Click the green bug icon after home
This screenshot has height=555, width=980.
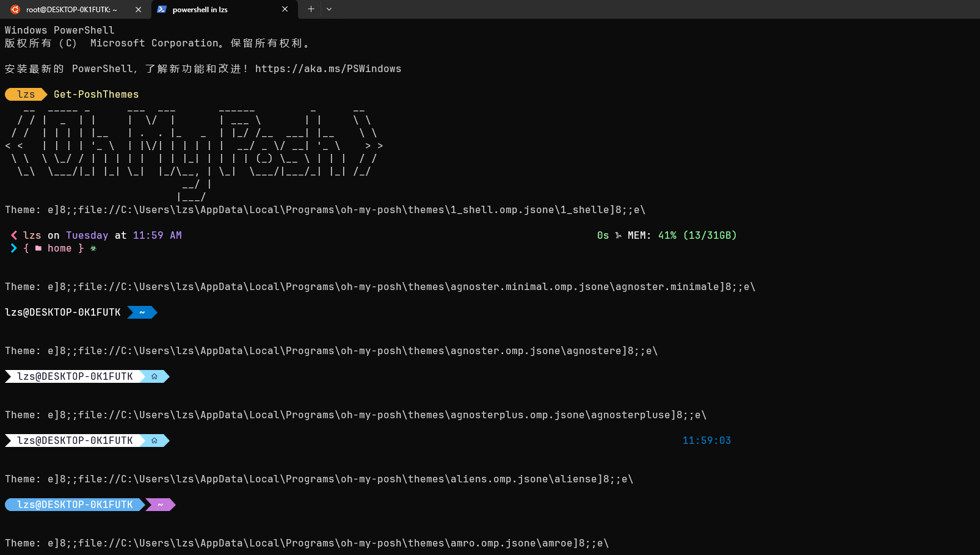click(x=93, y=248)
